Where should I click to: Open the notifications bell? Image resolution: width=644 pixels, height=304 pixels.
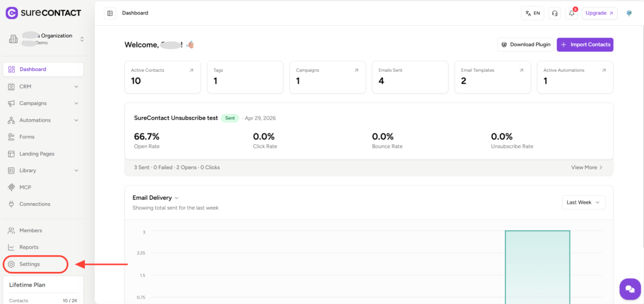(572, 13)
